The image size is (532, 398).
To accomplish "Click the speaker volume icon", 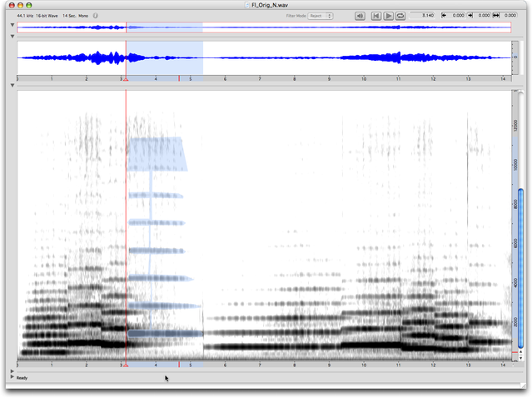I will 360,16.
